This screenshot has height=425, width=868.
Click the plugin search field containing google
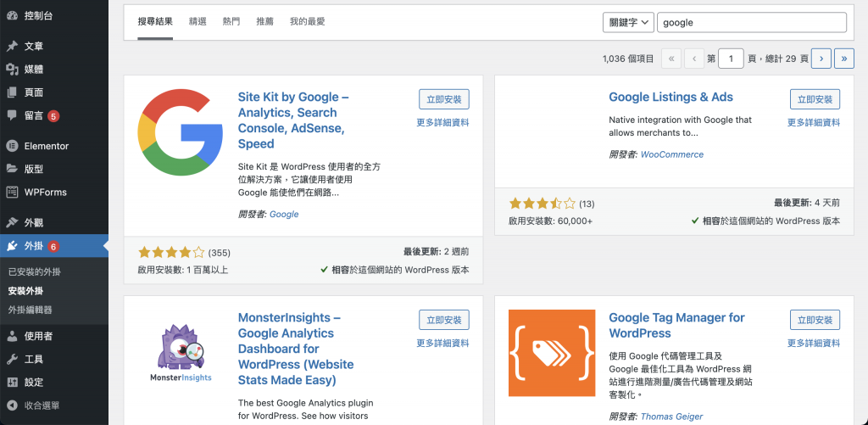pyautogui.click(x=752, y=23)
